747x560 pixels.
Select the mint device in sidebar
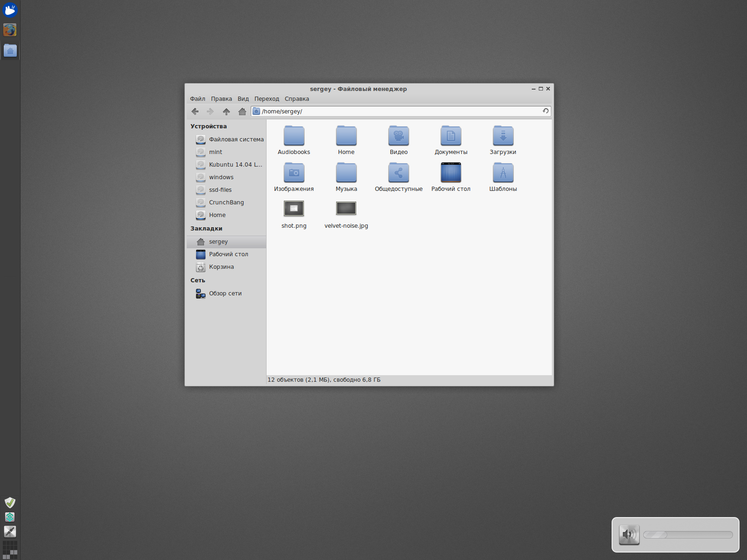point(226,152)
